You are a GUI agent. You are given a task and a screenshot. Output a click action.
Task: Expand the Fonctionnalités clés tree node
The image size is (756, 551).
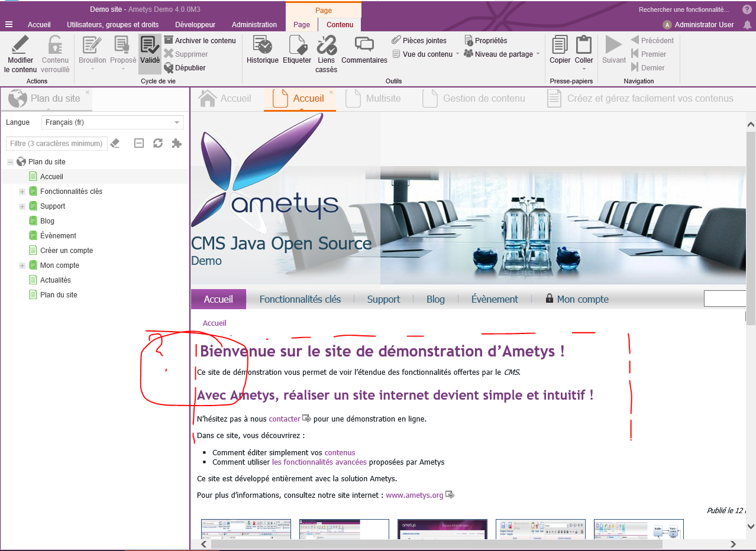coord(22,192)
